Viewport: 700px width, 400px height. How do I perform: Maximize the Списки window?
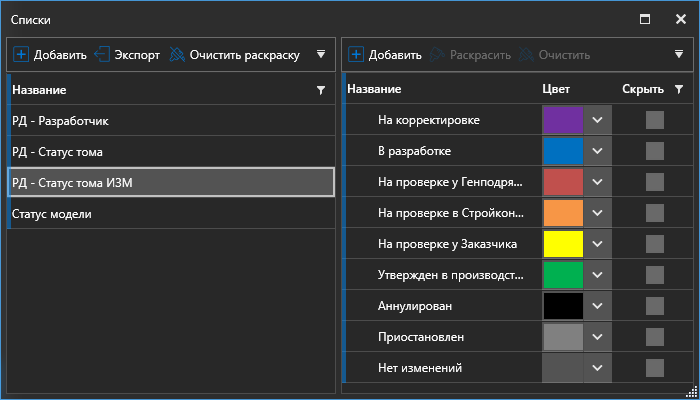point(646,19)
